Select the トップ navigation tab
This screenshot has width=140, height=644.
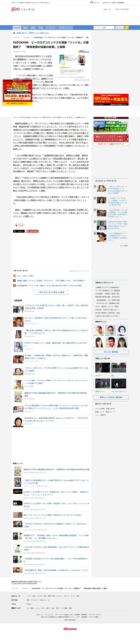(17, 28)
